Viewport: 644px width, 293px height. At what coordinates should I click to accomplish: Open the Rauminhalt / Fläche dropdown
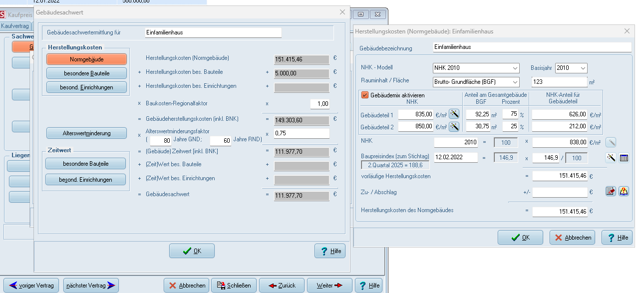click(x=476, y=81)
